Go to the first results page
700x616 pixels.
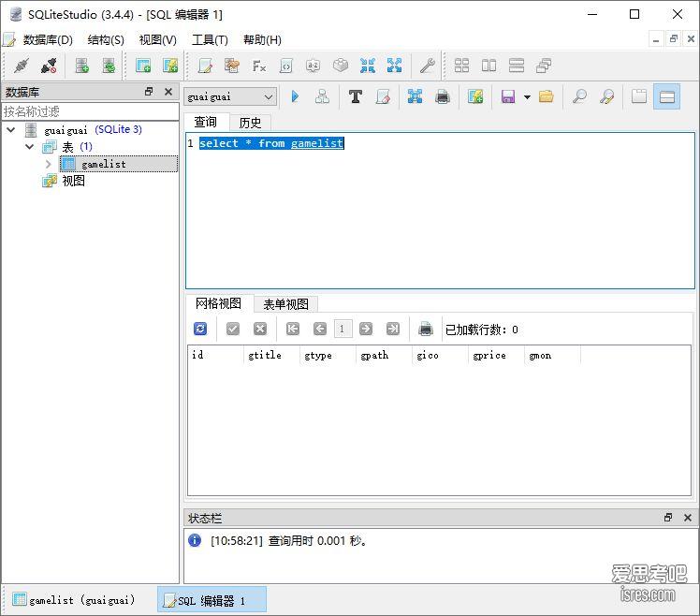(x=292, y=330)
